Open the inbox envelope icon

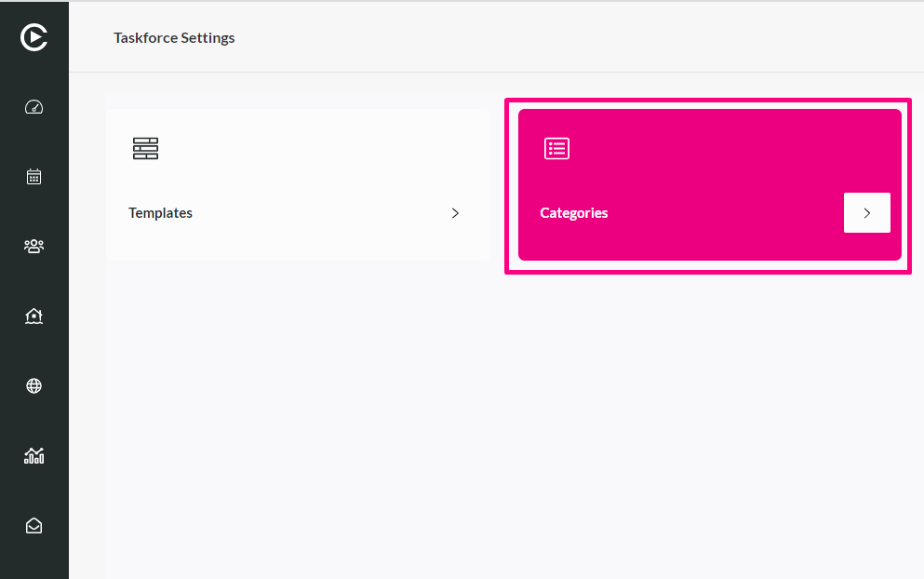[33, 525]
